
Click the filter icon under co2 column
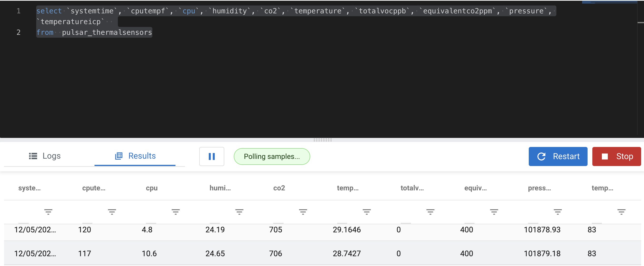pyautogui.click(x=303, y=212)
